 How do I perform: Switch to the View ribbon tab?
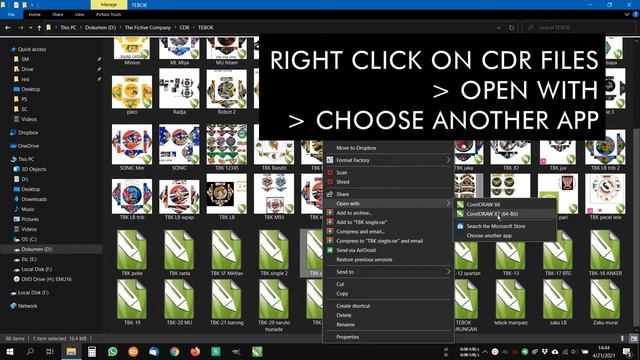tap(79, 14)
